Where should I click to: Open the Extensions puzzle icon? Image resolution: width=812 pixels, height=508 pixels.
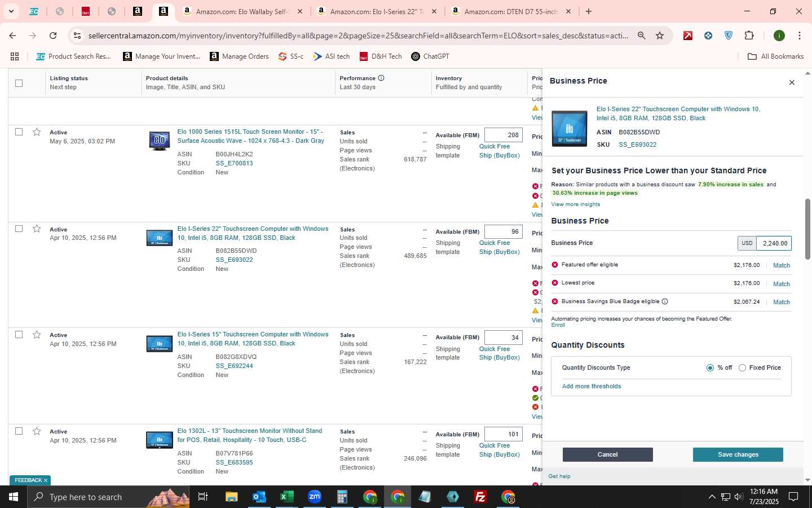(749, 36)
